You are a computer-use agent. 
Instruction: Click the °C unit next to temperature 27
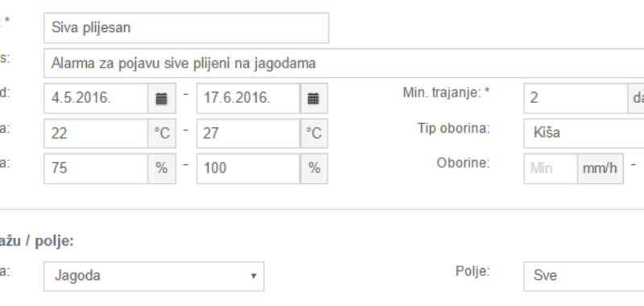click(314, 134)
